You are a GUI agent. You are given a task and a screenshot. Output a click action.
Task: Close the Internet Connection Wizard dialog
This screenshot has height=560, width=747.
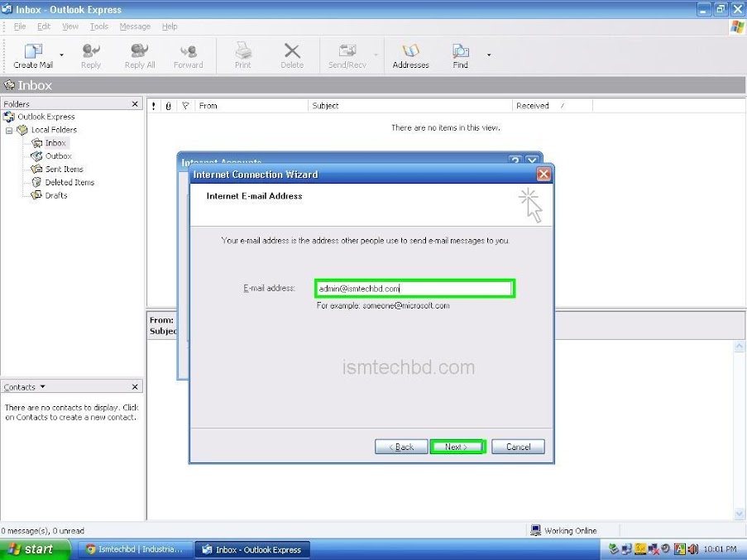coord(543,175)
